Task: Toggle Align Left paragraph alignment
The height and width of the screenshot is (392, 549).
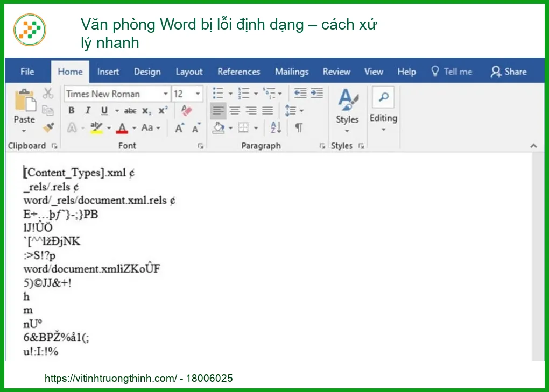Action: pyautogui.click(x=218, y=111)
